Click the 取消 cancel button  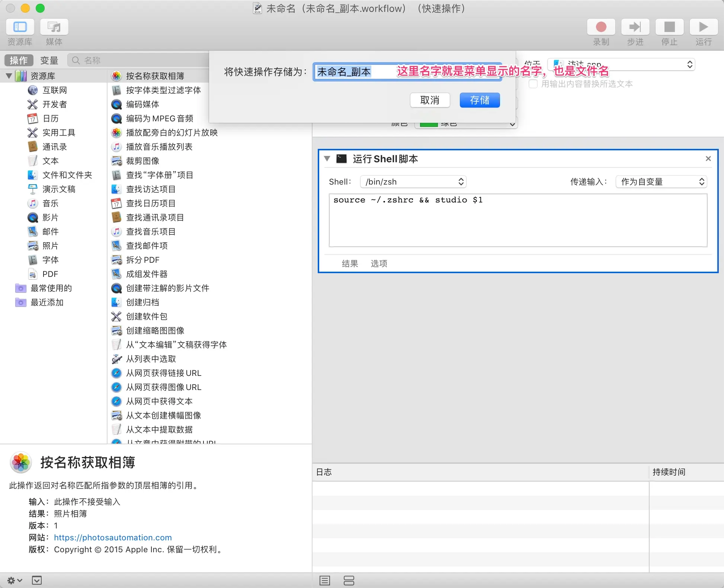pyautogui.click(x=430, y=100)
